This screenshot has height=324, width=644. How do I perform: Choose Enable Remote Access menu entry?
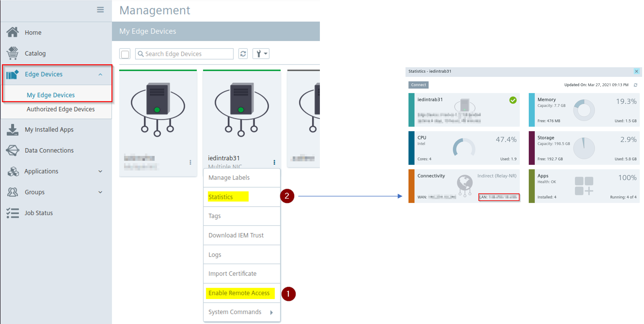coord(239,293)
